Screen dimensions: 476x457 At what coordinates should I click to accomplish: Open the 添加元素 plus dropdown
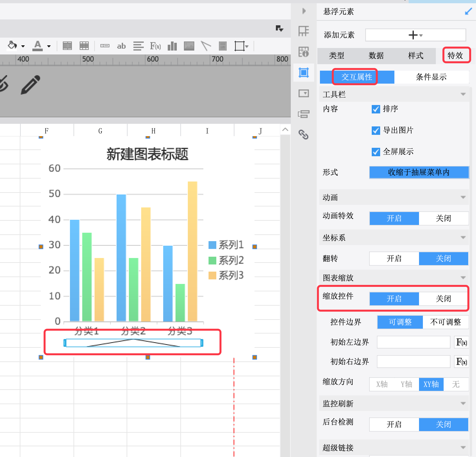point(416,35)
